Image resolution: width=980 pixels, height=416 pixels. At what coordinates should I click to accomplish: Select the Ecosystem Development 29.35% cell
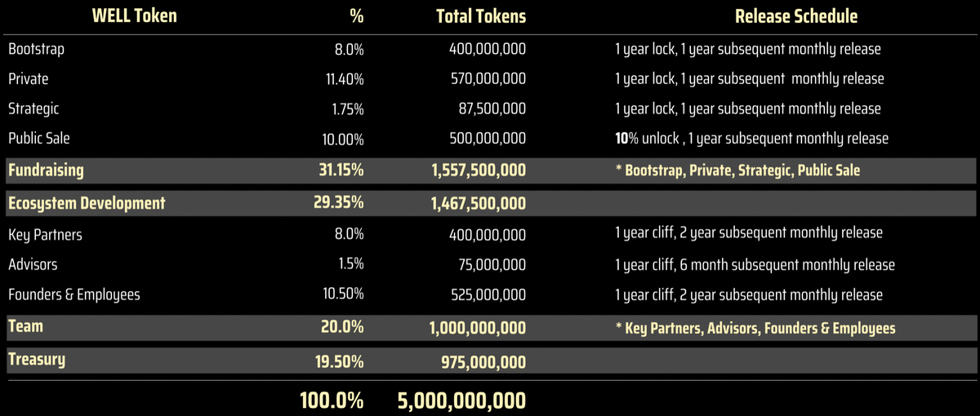point(341,203)
